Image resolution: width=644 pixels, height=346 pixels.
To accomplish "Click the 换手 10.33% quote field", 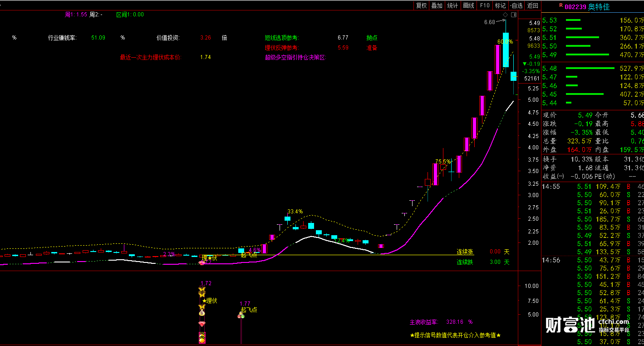I will [567, 159].
